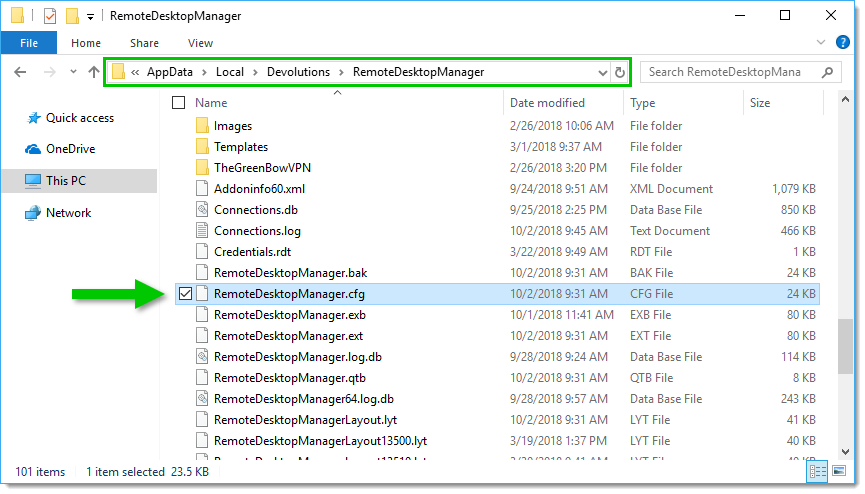Show hidden path with double-chevron

135,72
